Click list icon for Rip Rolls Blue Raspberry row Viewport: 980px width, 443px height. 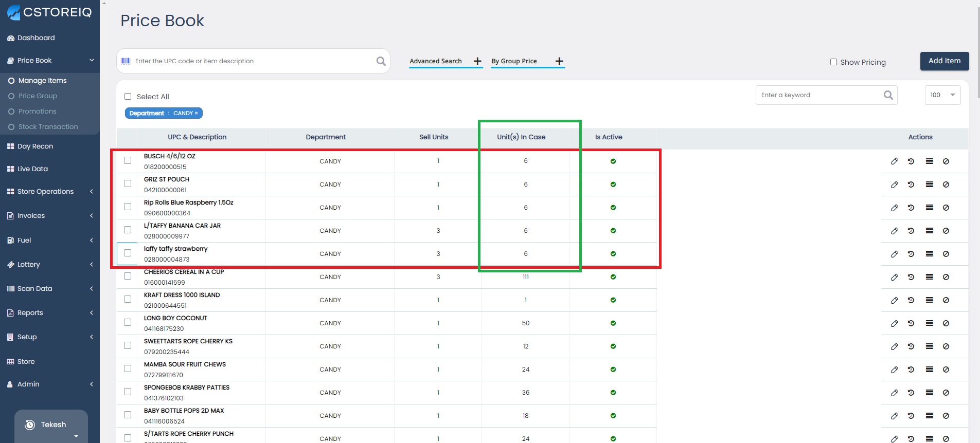click(x=930, y=208)
